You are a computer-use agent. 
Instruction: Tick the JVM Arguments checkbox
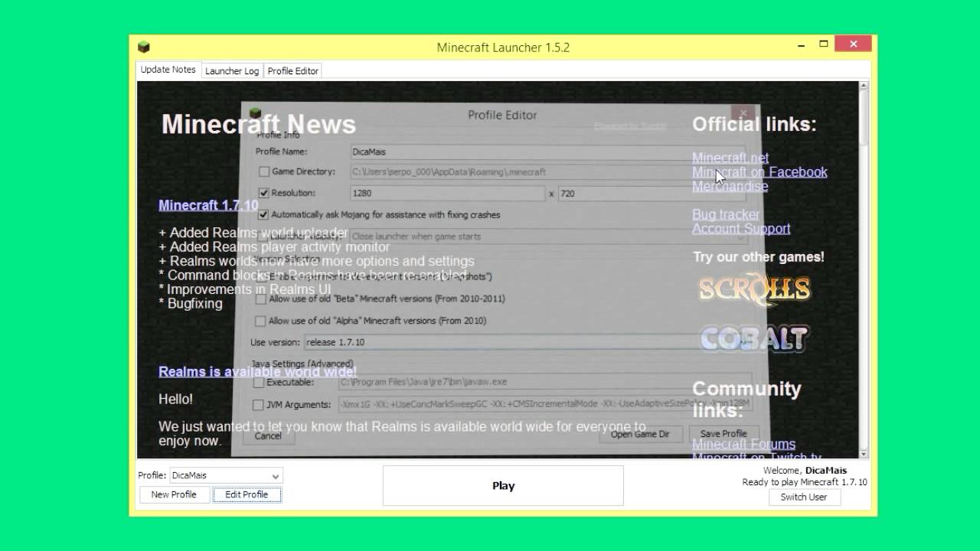(x=259, y=405)
